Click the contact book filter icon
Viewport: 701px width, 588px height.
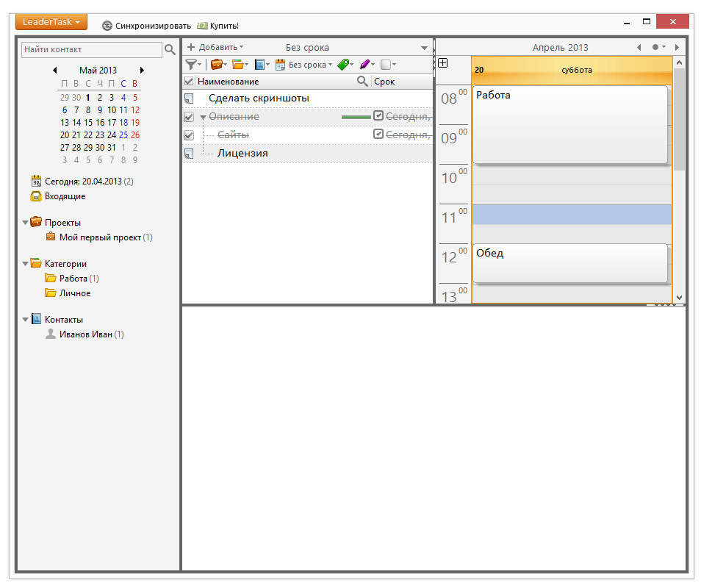coord(259,65)
